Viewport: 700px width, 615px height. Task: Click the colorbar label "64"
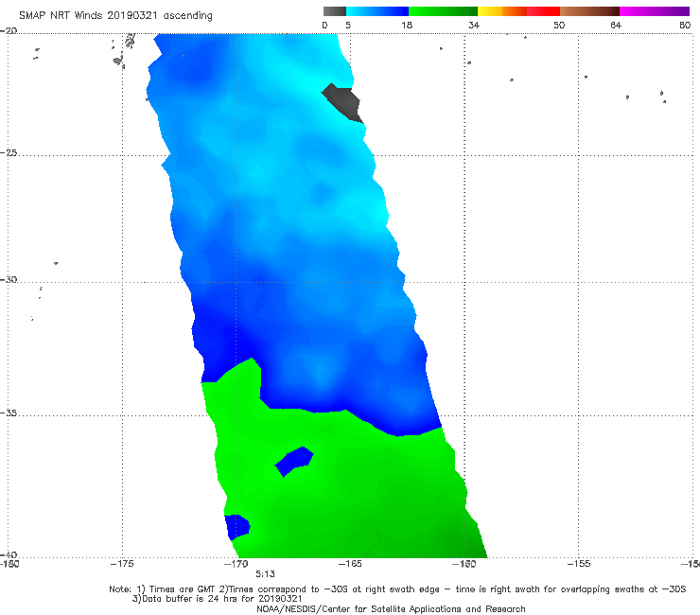616,26
